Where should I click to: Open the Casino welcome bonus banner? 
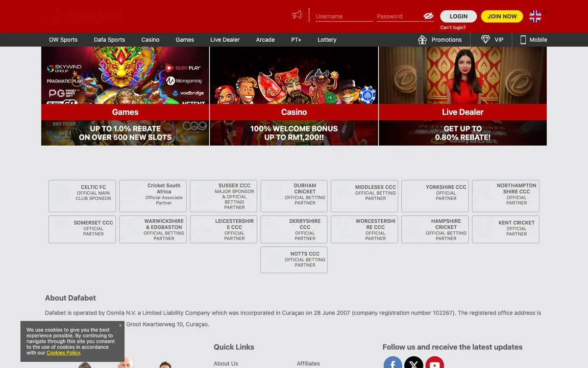point(294,96)
